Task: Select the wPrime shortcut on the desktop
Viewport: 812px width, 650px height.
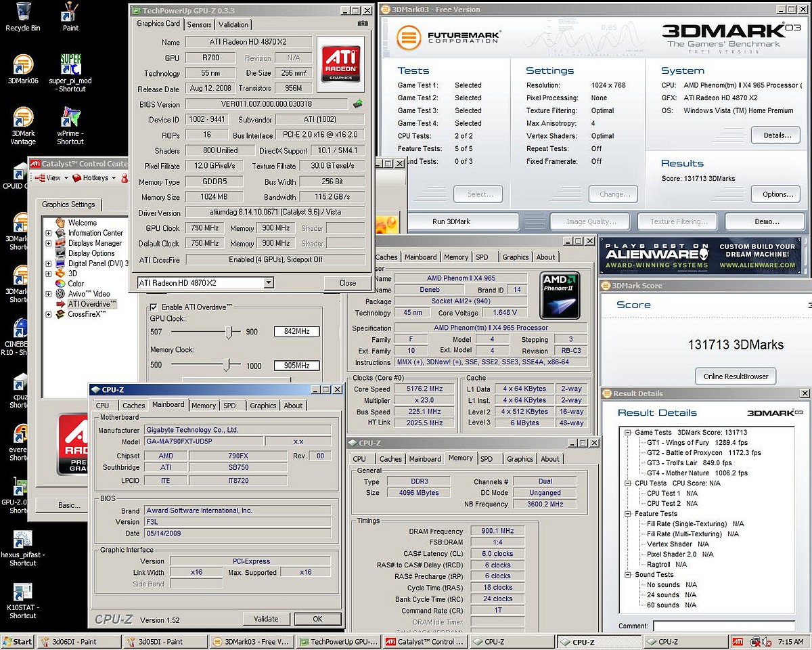Action: click(70, 126)
